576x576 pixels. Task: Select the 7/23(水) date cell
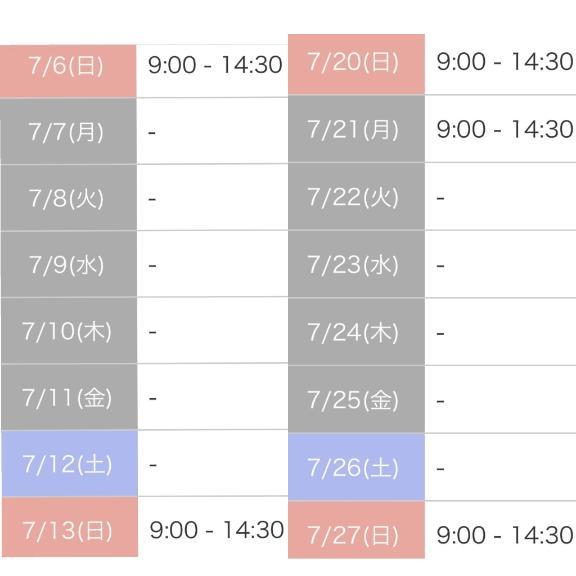coord(356,264)
